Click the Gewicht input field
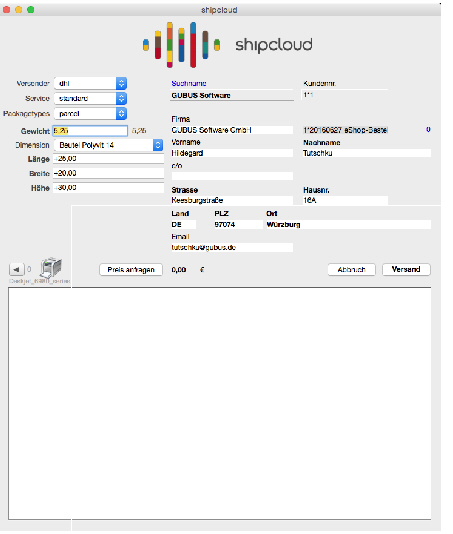This screenshot has width=453, height=534. click(x=90, y=131)
